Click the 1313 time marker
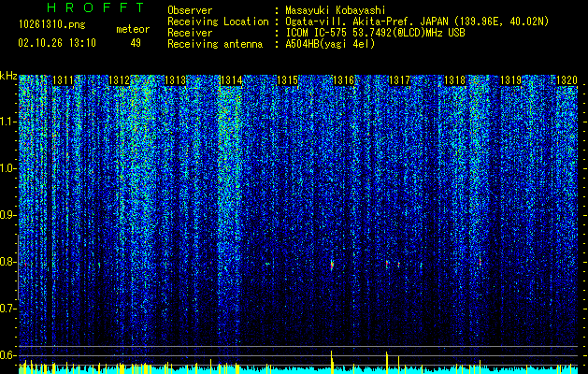588x374 pixels. 175,80
